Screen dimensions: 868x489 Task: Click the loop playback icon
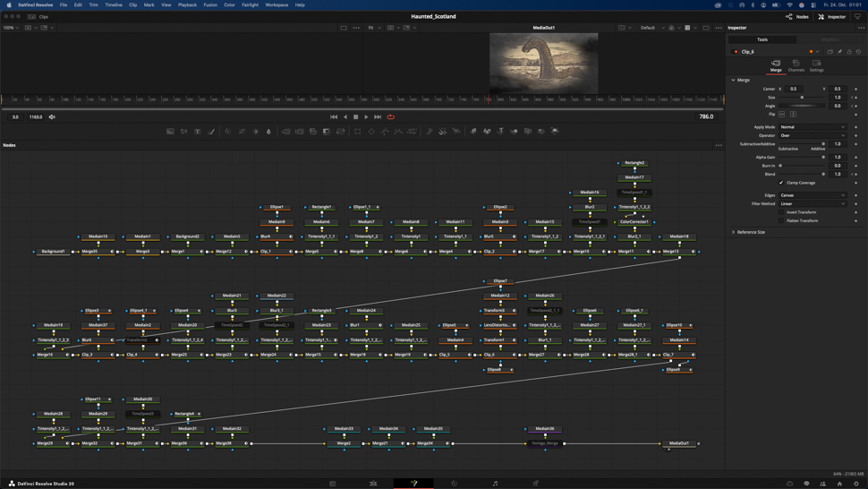(391, 116)
